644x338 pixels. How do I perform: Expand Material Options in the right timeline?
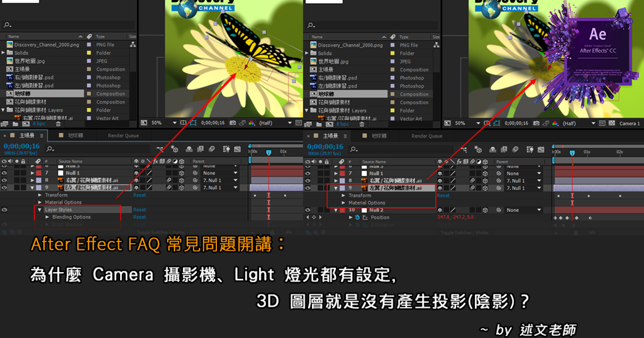click(x=343, y=203)
